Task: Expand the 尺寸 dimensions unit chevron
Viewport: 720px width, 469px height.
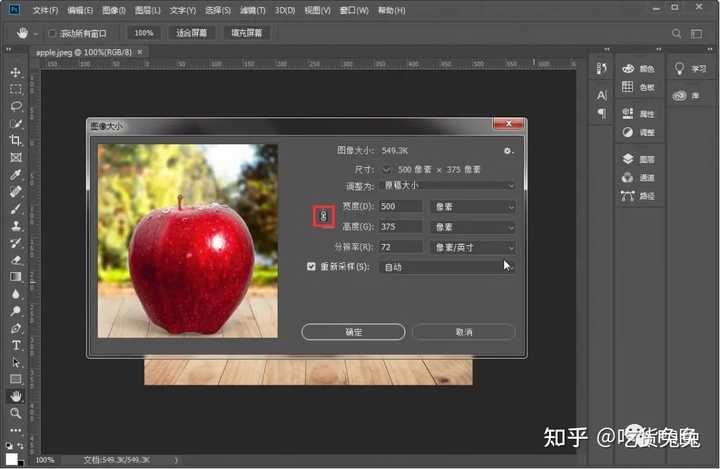Action: [x=387, y=170]
